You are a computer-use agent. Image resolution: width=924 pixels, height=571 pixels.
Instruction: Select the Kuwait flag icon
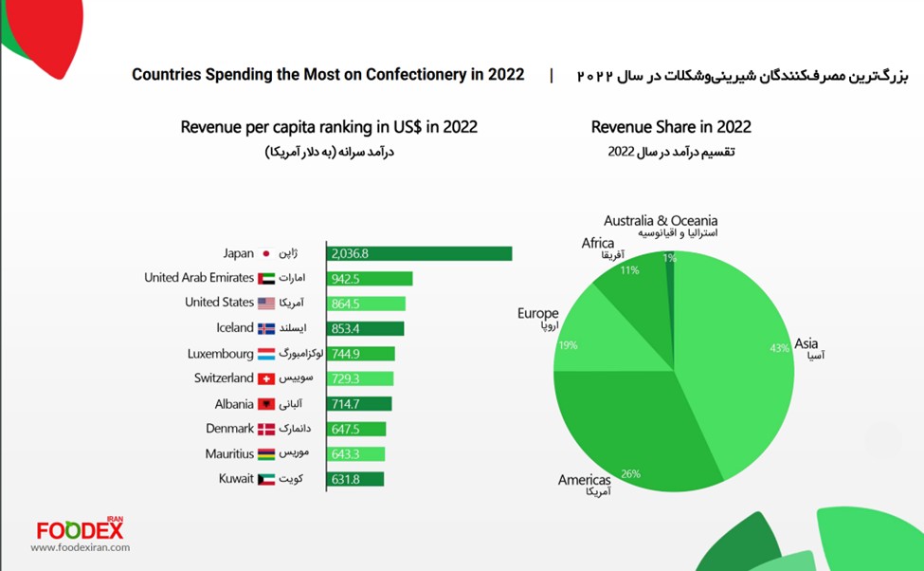click(x=266, y=479)
